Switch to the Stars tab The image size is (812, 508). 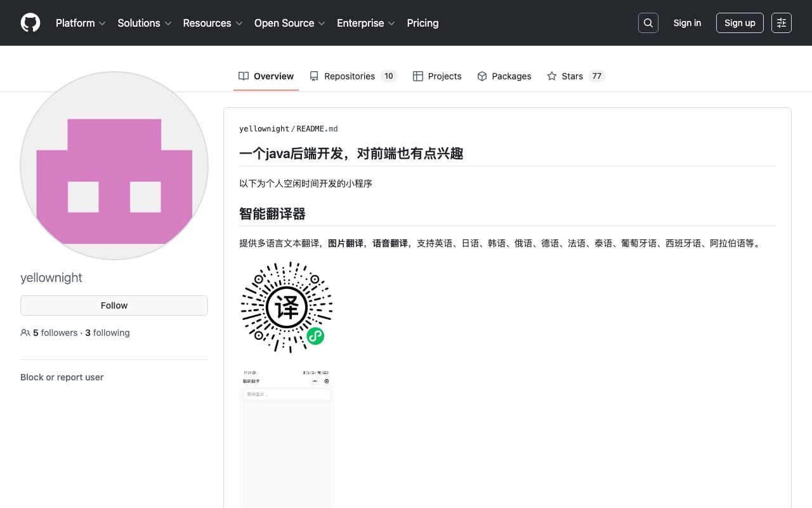pyautogui.click(x=576, y=76)
